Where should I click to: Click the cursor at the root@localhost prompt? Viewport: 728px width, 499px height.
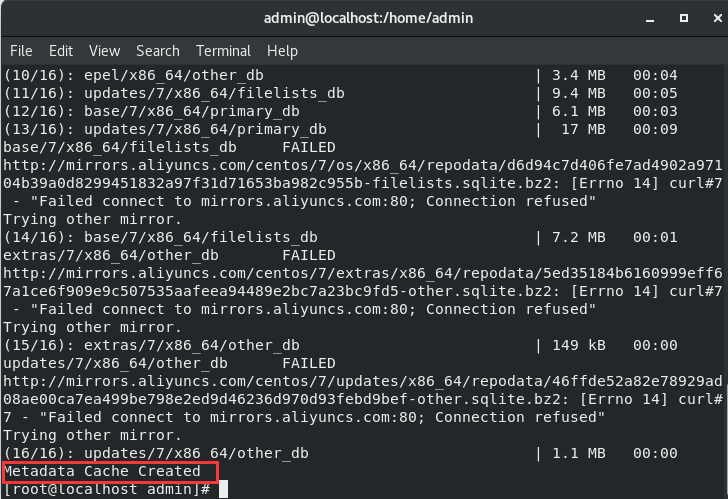pos(223,489)
